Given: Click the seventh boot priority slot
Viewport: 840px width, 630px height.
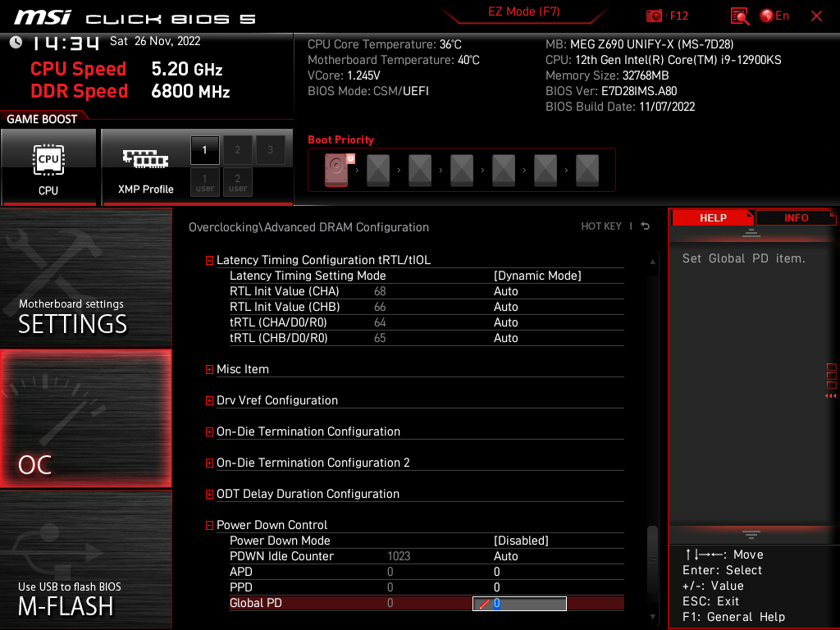Looking at the screenshot, I should coord(587,170).
